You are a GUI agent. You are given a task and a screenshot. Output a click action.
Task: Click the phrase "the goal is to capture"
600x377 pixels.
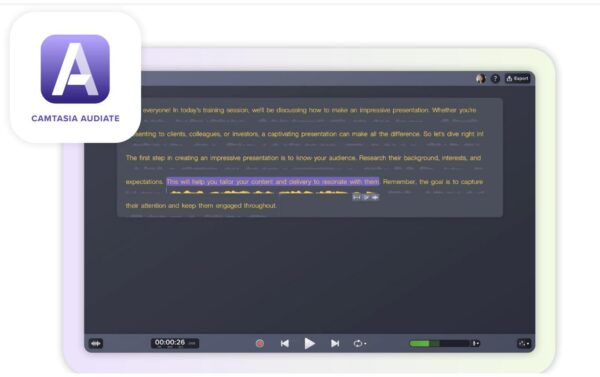point(451,182)
